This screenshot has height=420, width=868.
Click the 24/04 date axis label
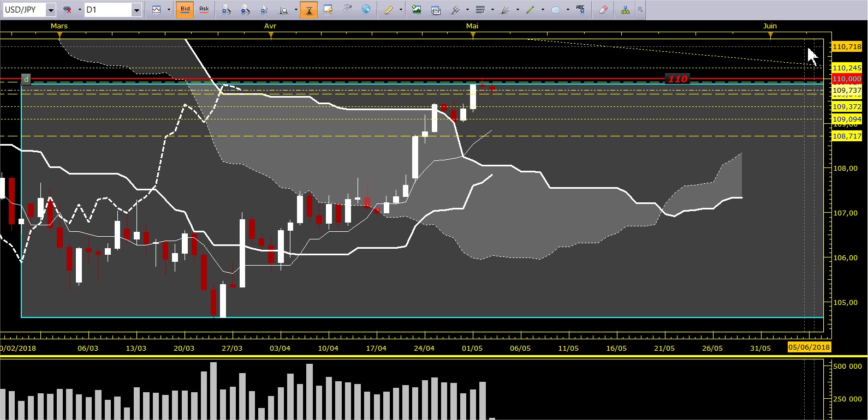pyautogui.click(x=424, y=348)
